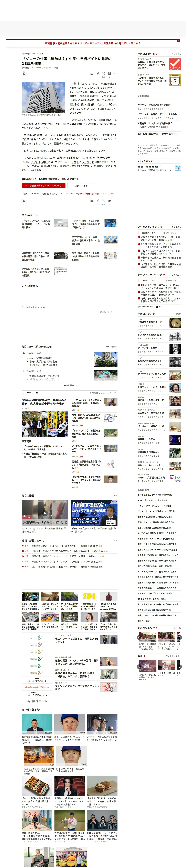Click もっと見る next to 注目の連載記事

click(176, 54)
